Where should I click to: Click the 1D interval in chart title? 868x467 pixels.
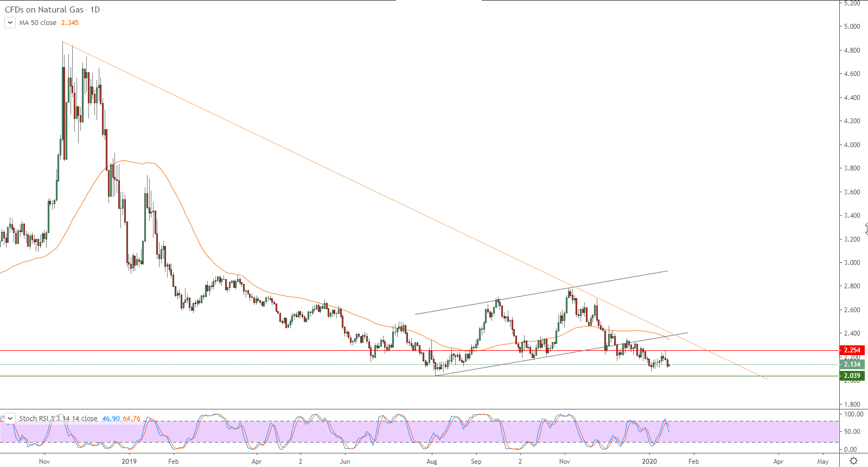tap(95, 10)
